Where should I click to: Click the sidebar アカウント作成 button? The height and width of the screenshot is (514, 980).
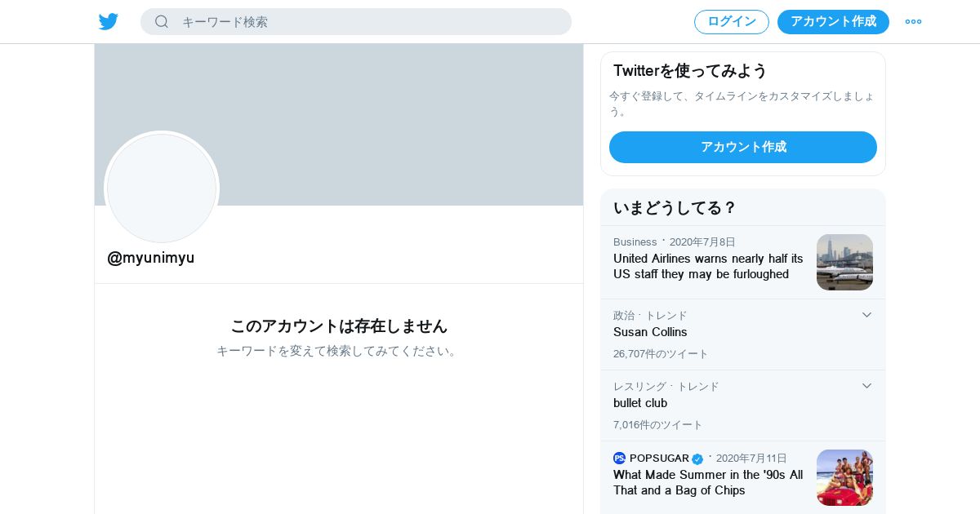click(x=743, y=147)
